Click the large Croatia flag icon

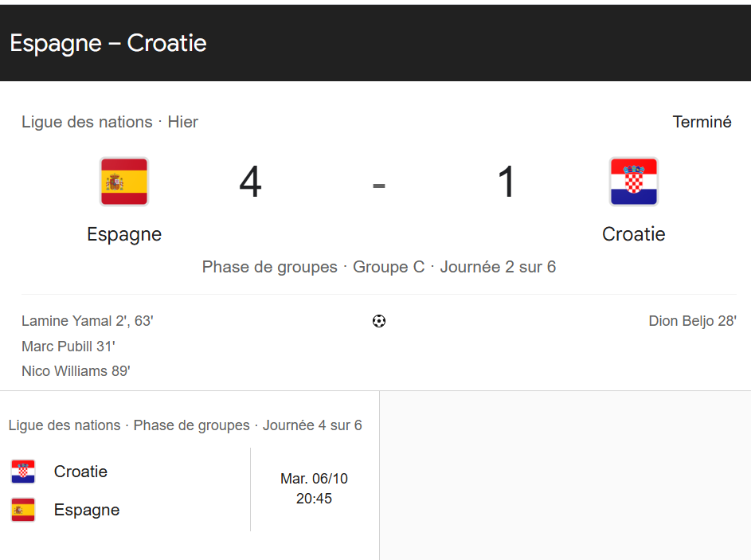click(634, 182)
